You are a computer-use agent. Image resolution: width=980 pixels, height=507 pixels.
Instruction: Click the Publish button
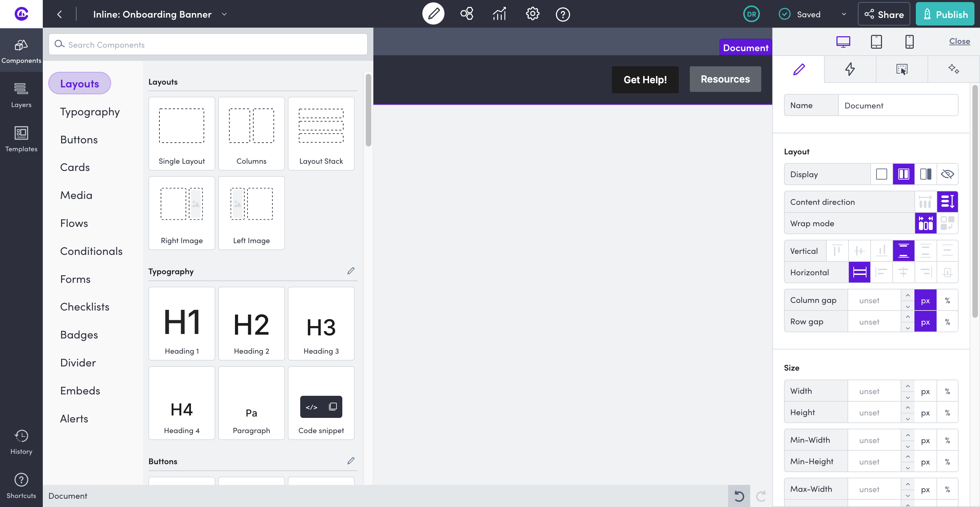pos(944,14)
